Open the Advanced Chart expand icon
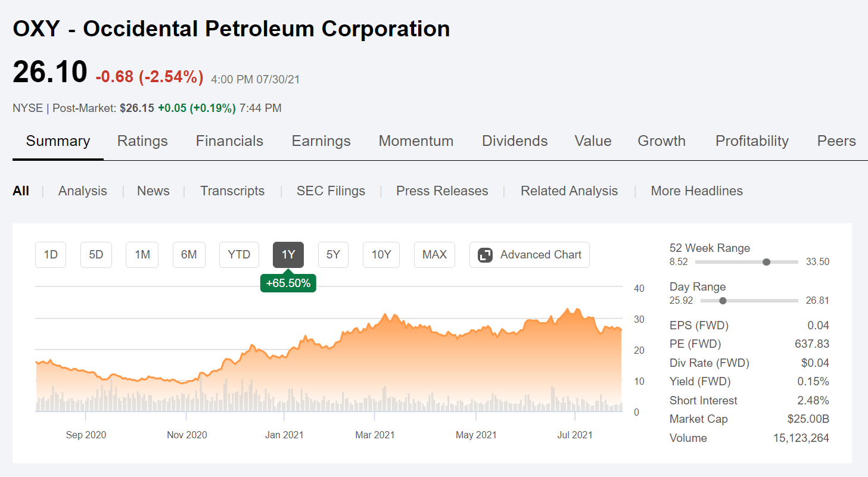Image resolution: width=868 pixels, height=477 pixels. click(x=486, y=255)
